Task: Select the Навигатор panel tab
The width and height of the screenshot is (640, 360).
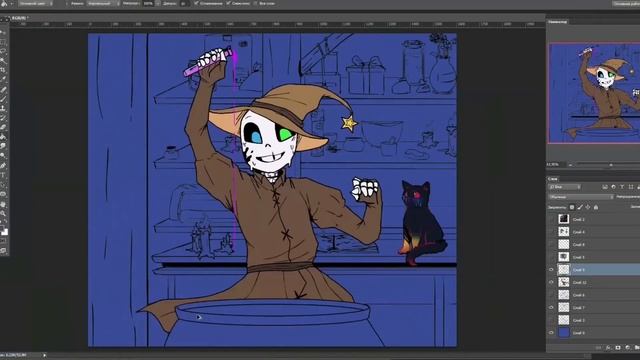Action: point(558,22)
